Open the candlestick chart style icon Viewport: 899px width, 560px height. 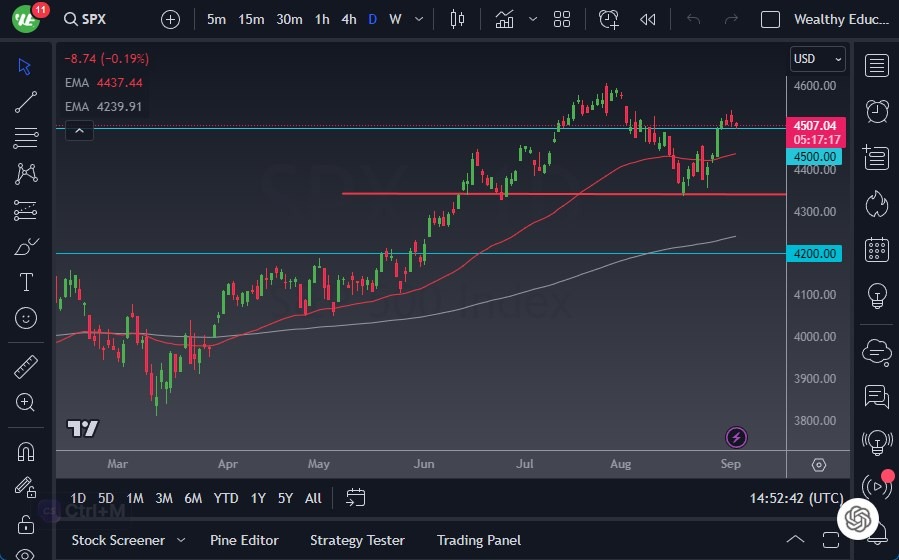(458, 19)
